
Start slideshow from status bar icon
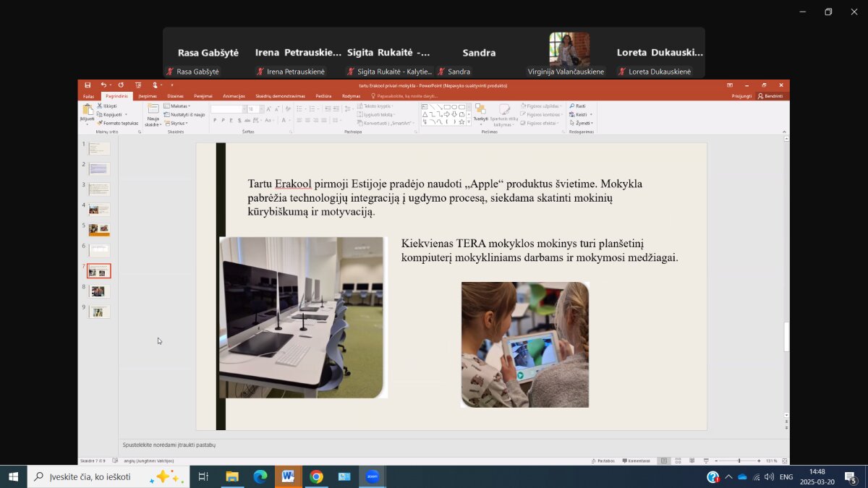[x=705, y=461]
